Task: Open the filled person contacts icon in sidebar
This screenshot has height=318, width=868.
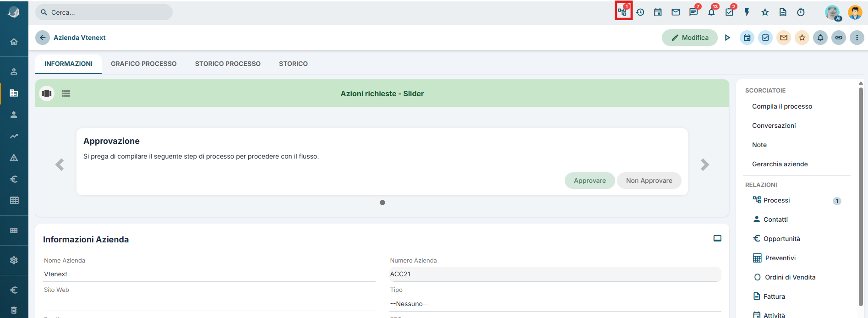Action: [14, 115]
